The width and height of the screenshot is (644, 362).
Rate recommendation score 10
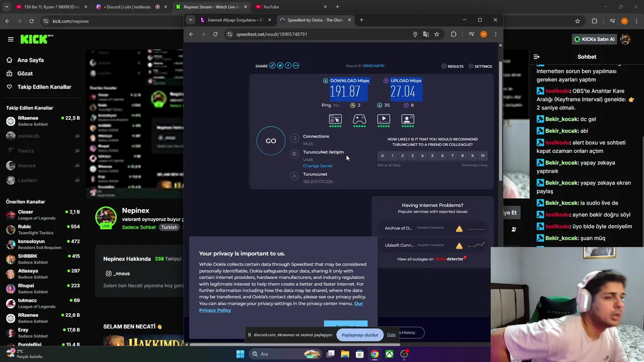482,156
